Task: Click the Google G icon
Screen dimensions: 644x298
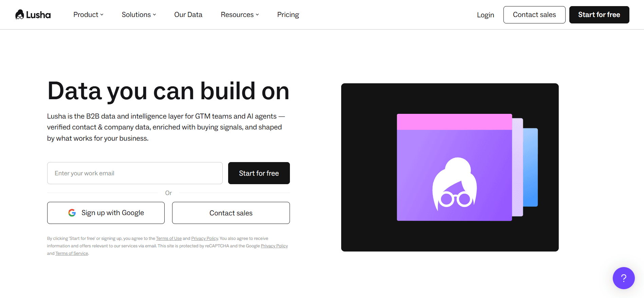Action: coord(72,213)
